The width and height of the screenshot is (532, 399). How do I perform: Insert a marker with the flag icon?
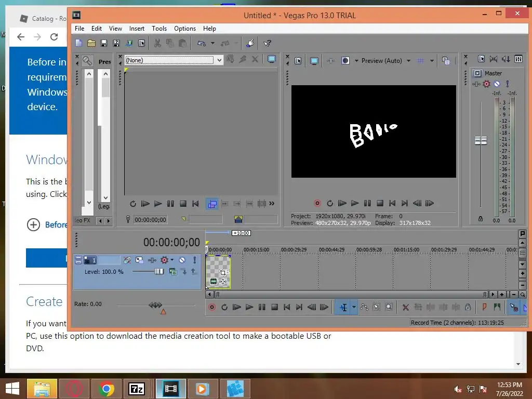pos(484,308)
